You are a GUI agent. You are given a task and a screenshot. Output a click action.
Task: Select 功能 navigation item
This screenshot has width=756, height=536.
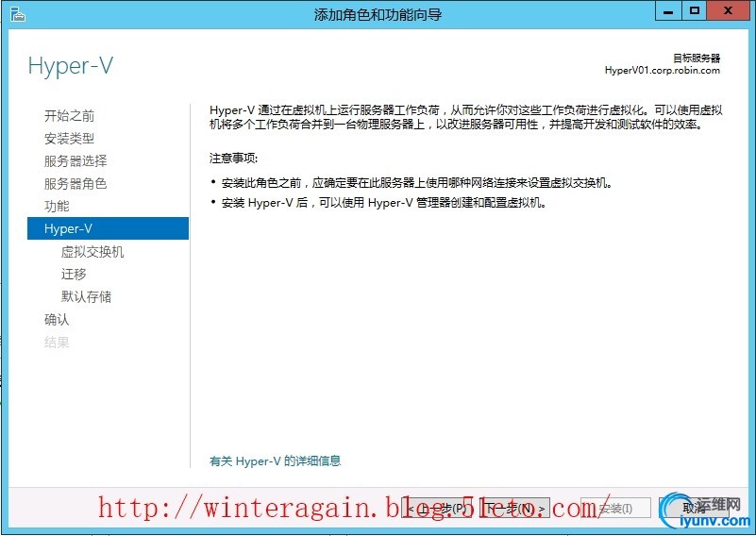[x=57, y=207]
